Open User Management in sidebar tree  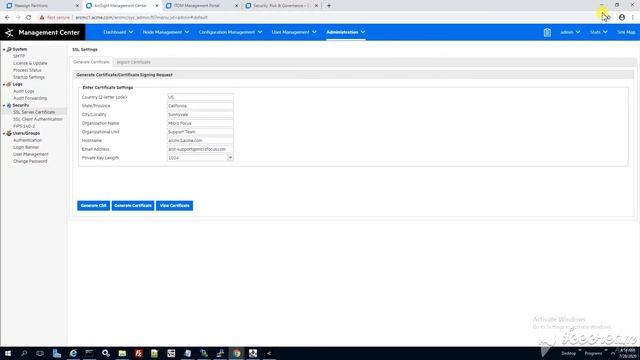click(31, 154)
